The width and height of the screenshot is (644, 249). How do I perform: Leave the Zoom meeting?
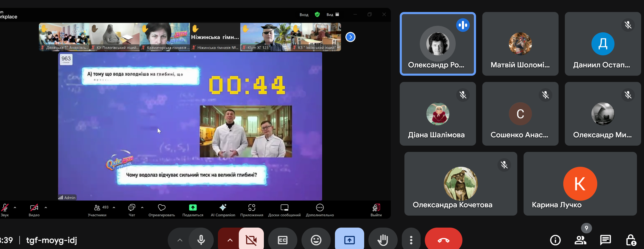(376, 210)
